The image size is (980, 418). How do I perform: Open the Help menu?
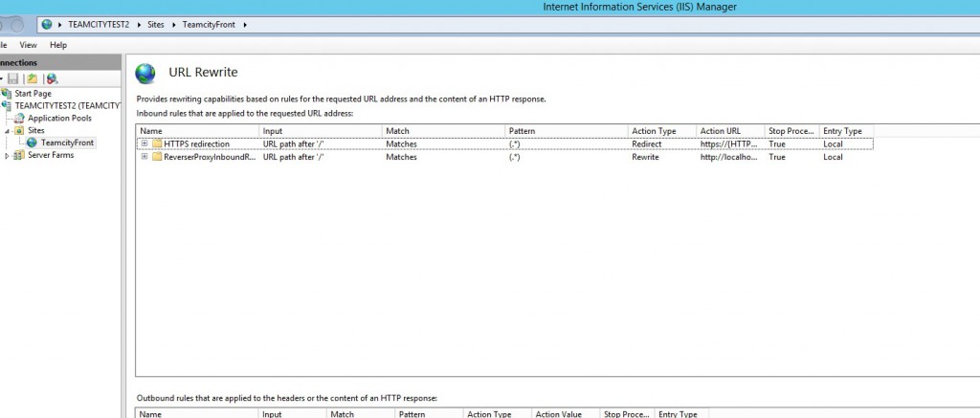point(58,45)
